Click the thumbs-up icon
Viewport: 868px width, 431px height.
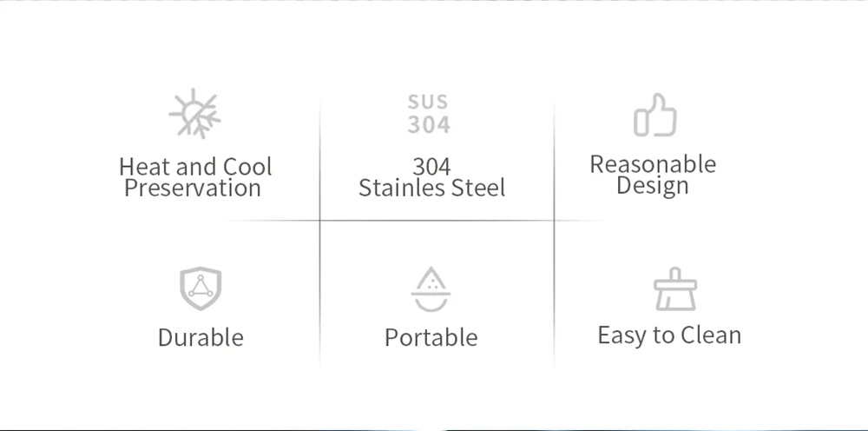654,116
